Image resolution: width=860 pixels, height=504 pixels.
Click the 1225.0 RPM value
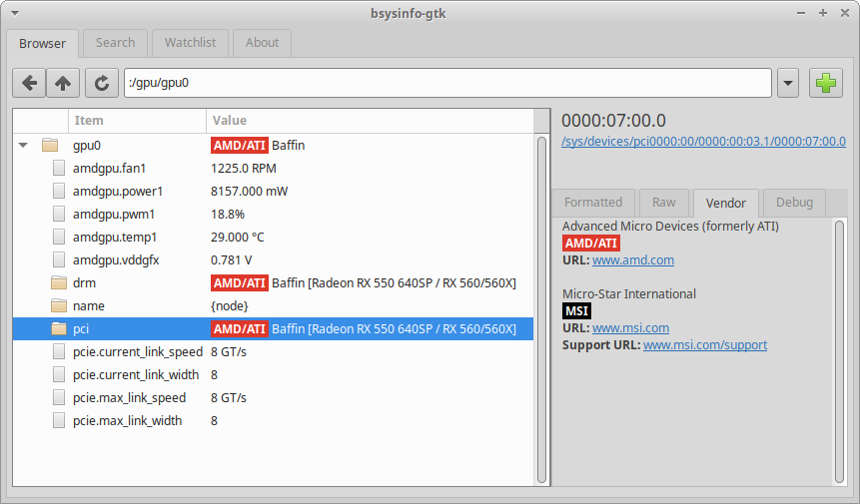(x=243, y=169)
